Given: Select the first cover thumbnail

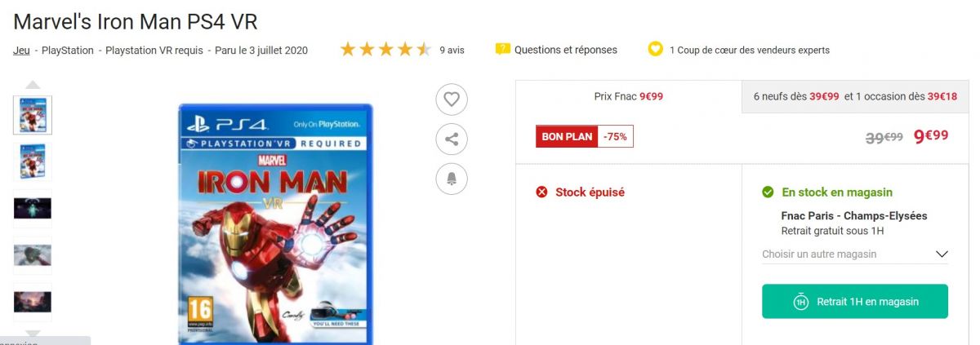Looking at the screenshot, I should pyautogui.click(x=33, y=115).
